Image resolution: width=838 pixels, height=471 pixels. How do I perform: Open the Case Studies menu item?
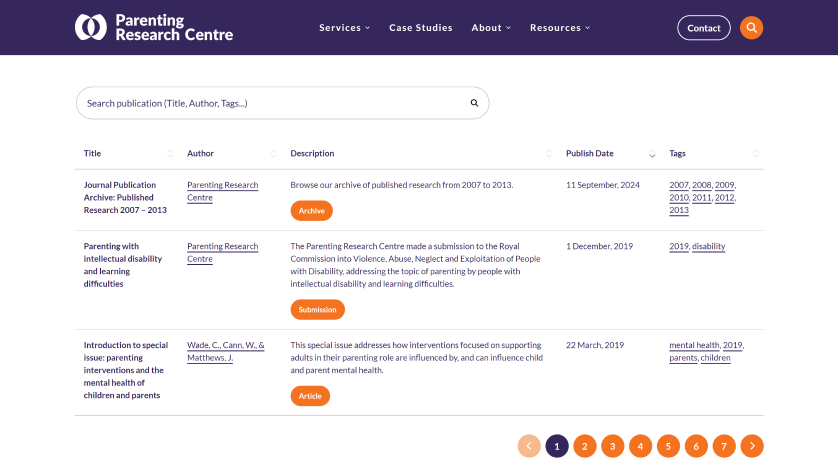click(421, 28)
